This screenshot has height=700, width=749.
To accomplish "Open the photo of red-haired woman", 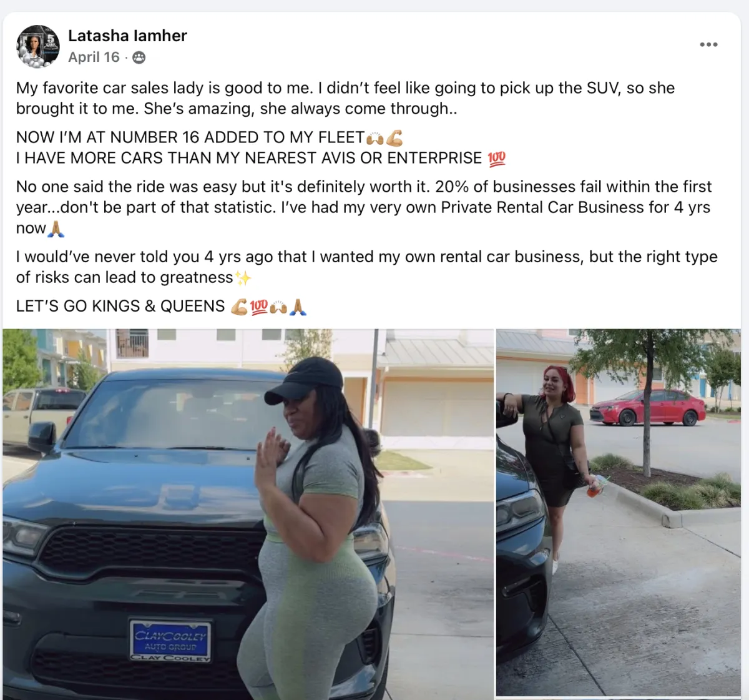I will point(619,513).
